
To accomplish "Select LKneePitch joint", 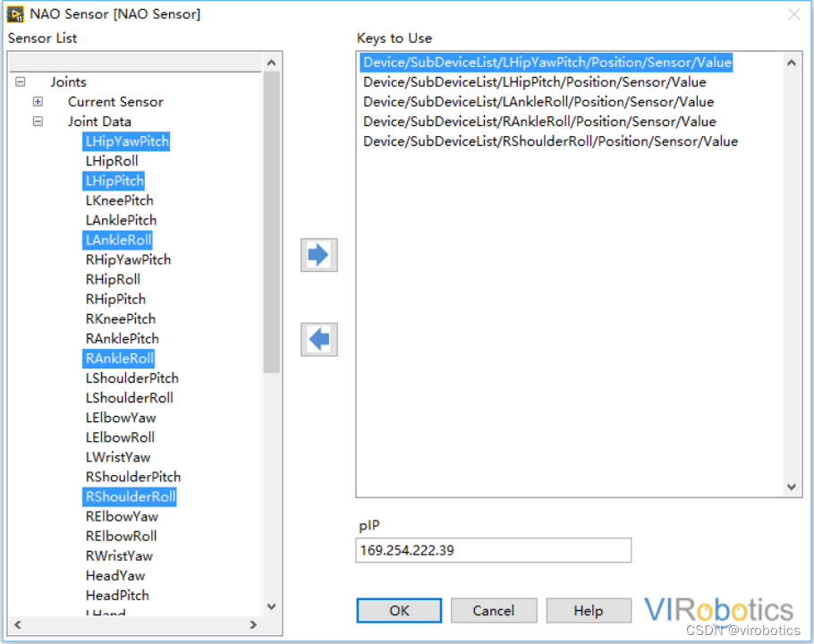I will pos(119,200).
